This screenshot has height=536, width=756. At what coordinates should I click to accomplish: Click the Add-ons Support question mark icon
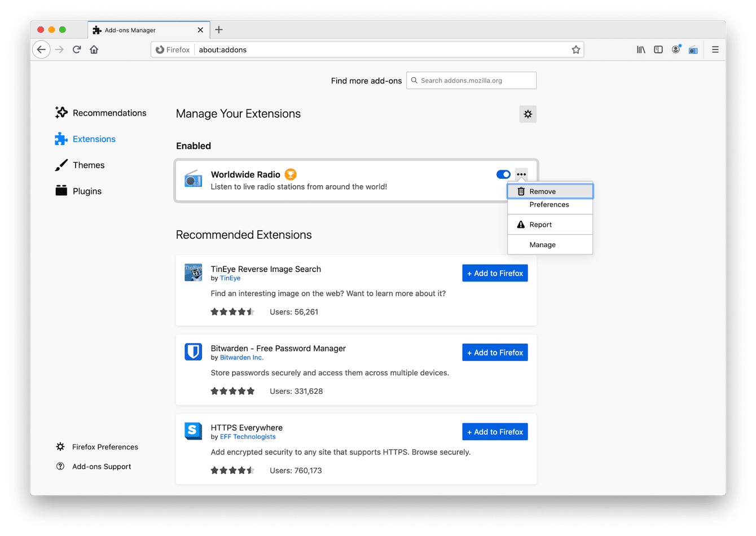tap(60, 466)
